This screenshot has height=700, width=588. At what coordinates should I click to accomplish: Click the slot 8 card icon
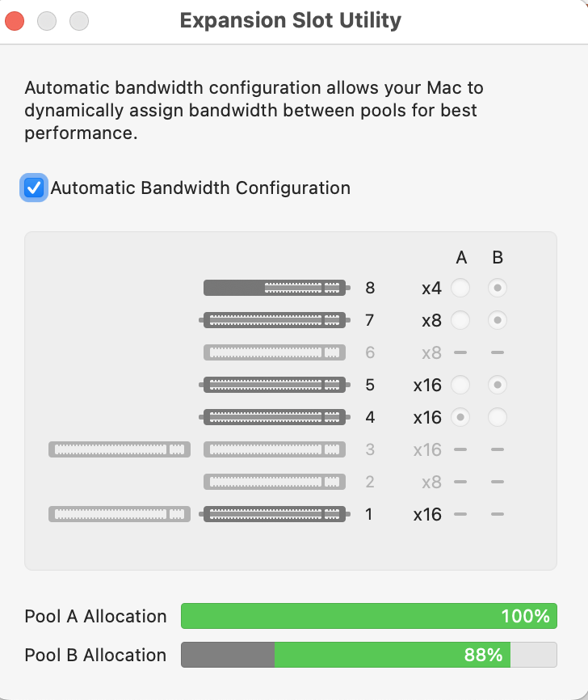[275, 287]
